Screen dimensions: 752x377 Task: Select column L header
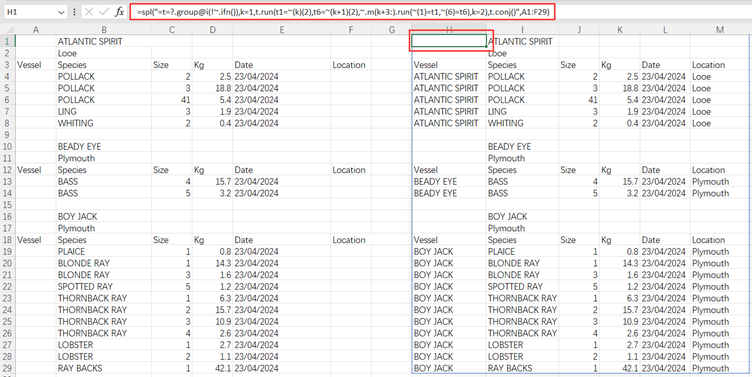point(665,30)
